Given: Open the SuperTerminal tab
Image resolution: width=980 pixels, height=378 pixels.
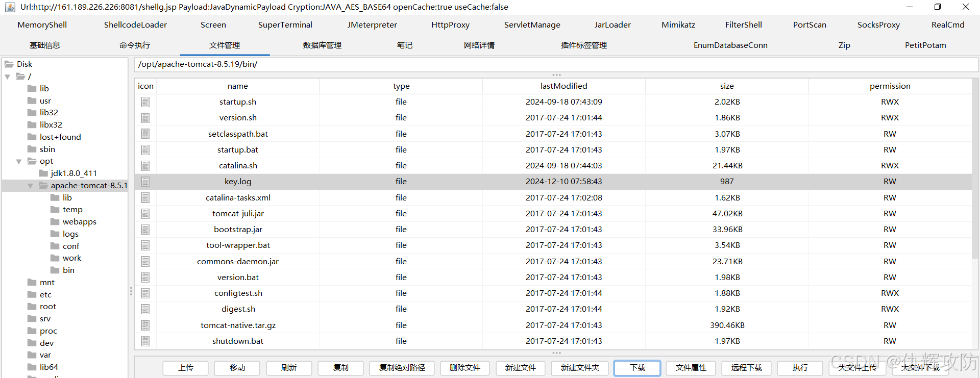Looking at the screenshot, I should tap(285, 24).
